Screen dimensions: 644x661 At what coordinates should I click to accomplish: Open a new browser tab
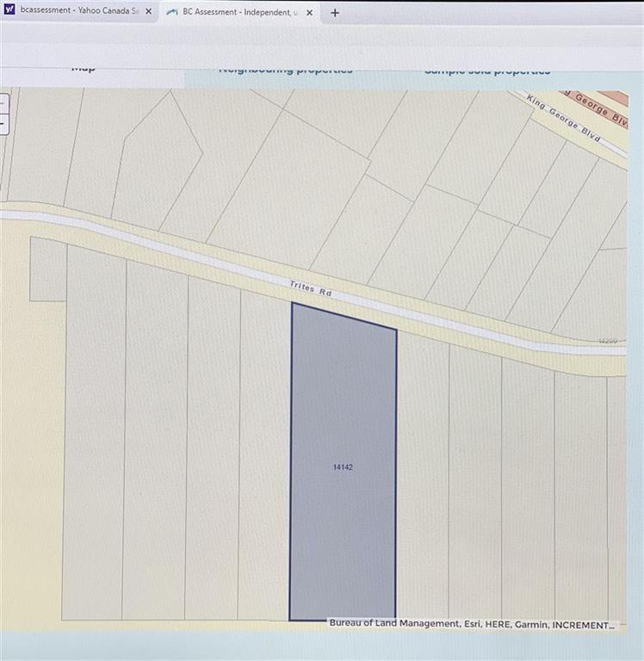[x=335, y=13]
